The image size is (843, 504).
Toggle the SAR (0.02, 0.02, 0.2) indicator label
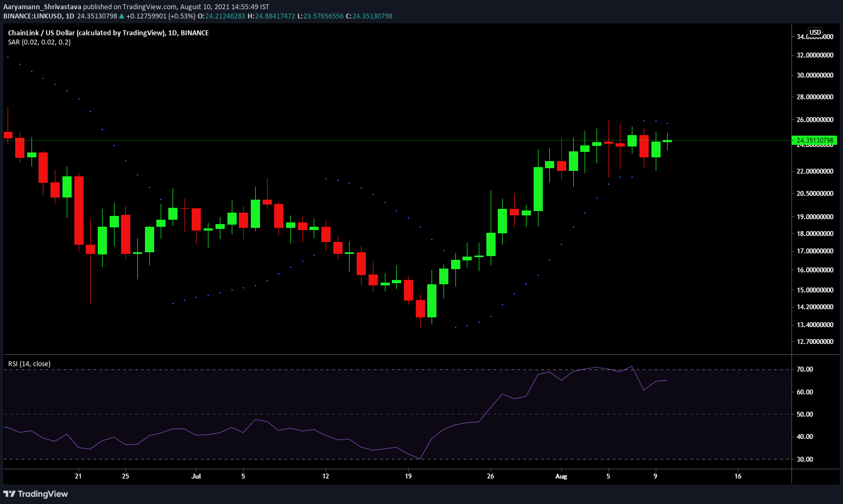(38, 42)
